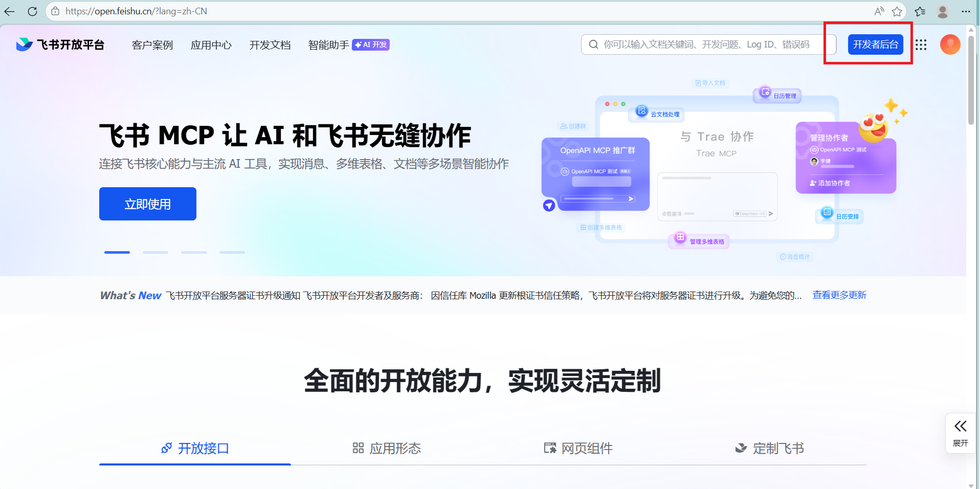
Task: Click the 导入文档 label in illustration
Action: [x=710, y=83]
